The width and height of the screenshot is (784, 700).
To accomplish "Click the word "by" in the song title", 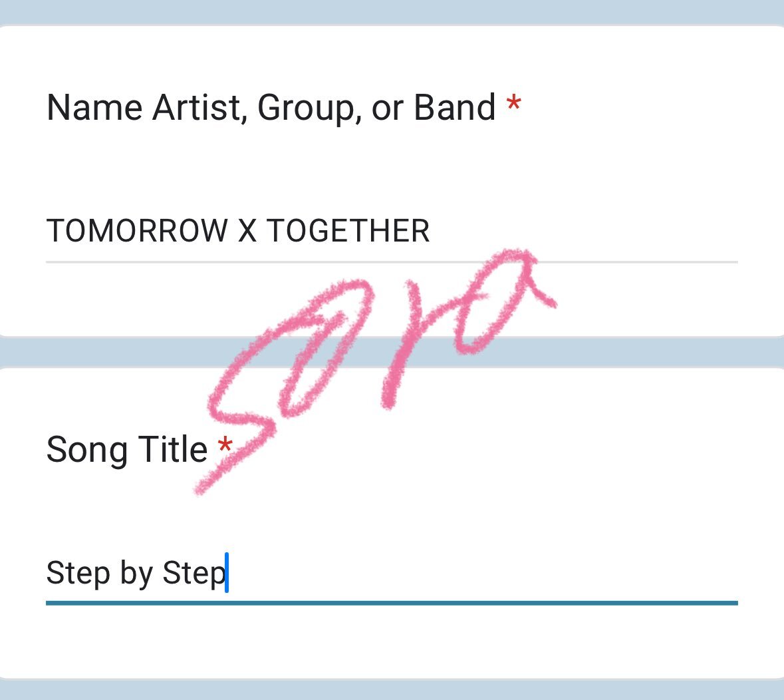I will point(136,574).
